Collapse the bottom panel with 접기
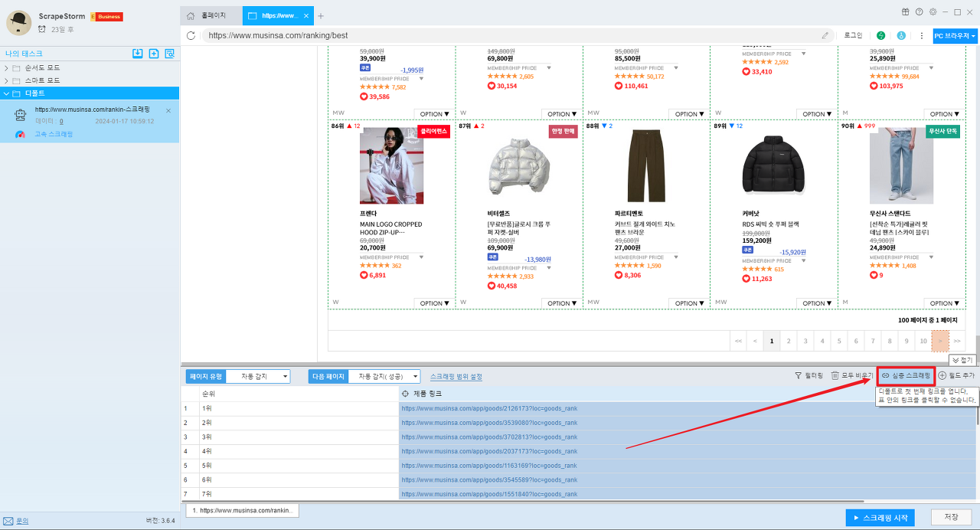This screenshot has width=980, height=530. [x=962, y=360]
